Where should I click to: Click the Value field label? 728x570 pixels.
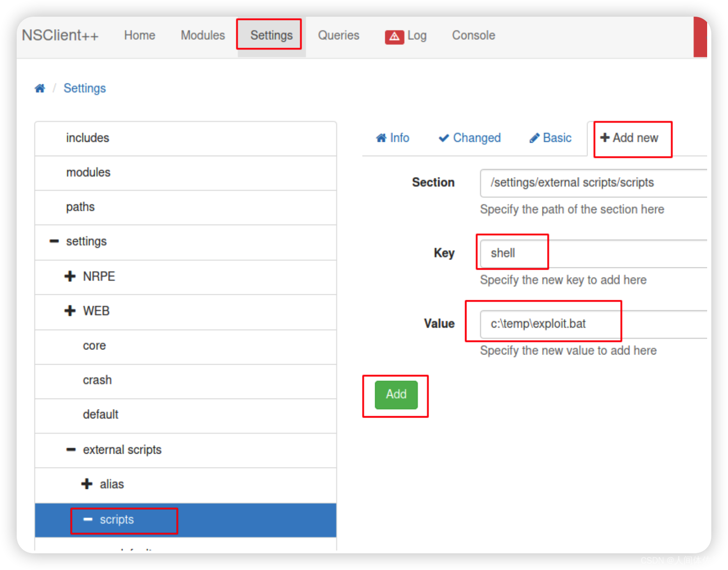439,323
